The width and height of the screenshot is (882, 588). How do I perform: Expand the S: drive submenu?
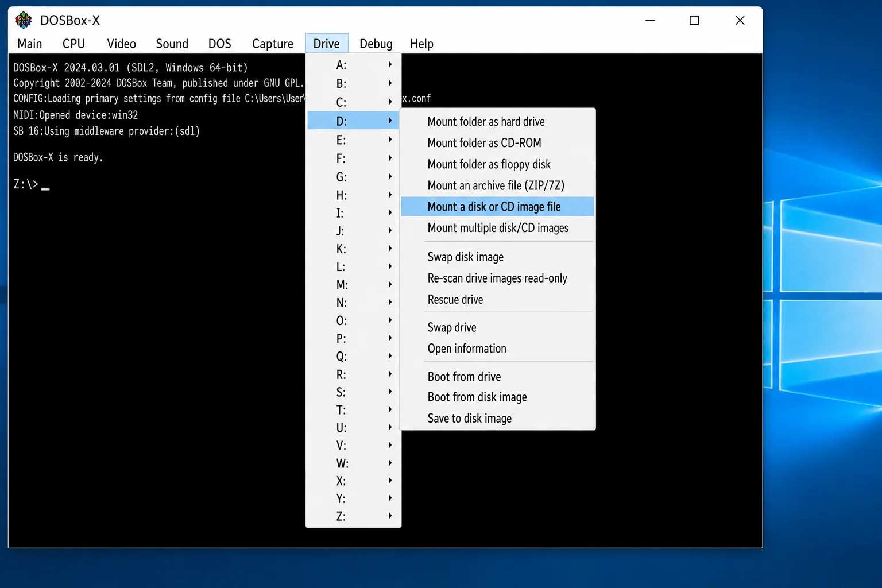(353, 392)
